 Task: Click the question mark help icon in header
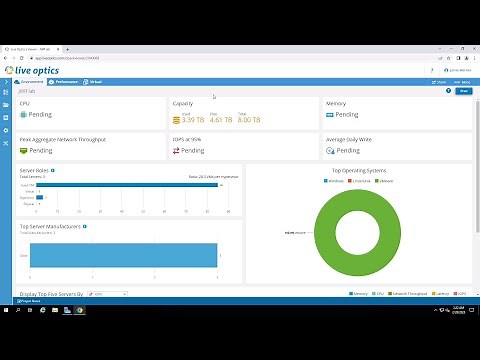tap(432, 70)
